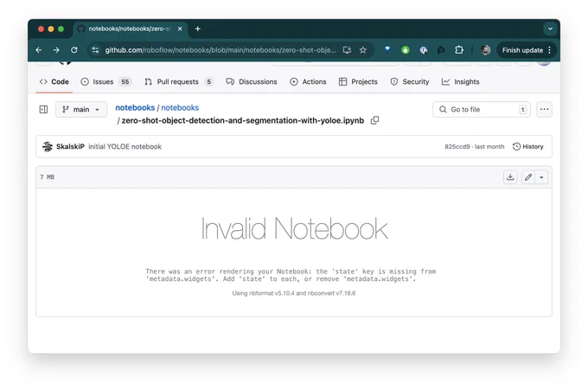Open the chat bubble extension icon
This screenshot has width=588, height=390.
441,50
